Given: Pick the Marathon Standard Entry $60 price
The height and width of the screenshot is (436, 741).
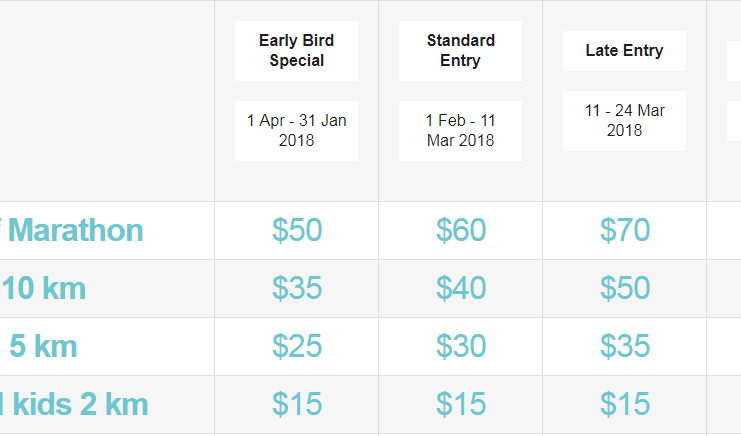Looking at the screenshot, I should pos(461,231).
